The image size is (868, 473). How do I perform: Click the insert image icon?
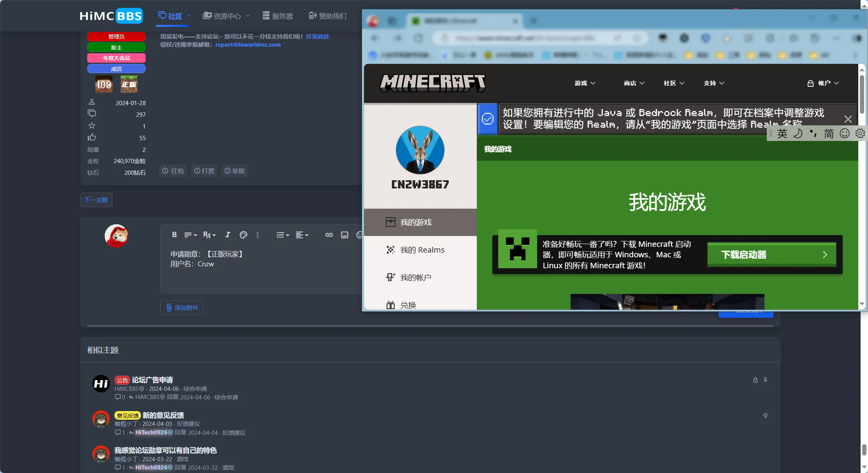click(344, 235)
